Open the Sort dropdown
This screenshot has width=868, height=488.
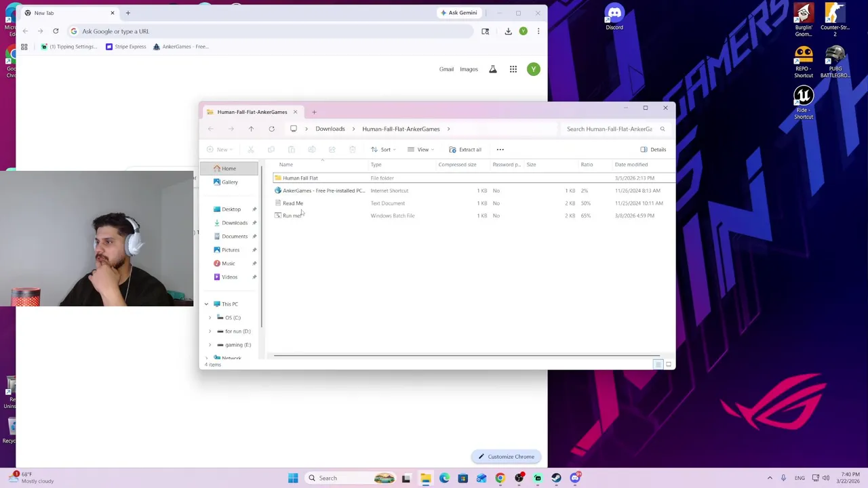click(x=383, y=150)
